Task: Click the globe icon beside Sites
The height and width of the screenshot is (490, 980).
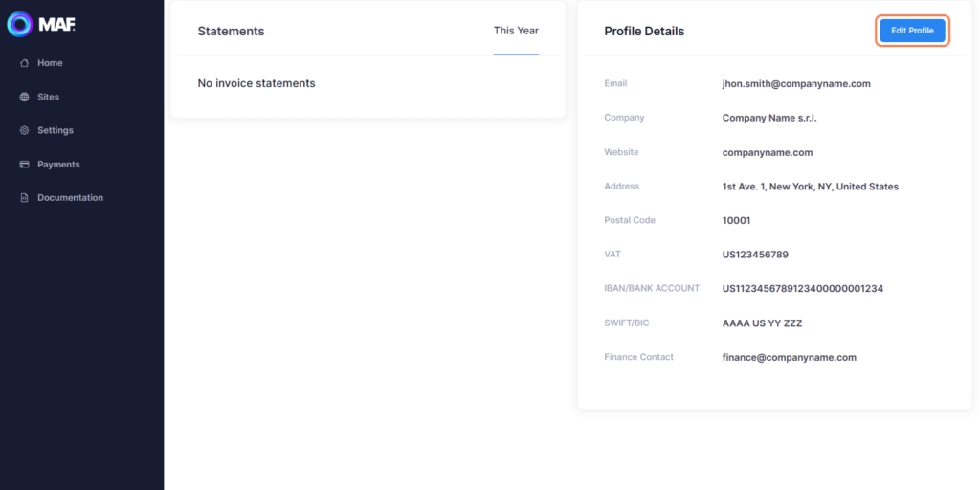Action: tap(25, 97)
